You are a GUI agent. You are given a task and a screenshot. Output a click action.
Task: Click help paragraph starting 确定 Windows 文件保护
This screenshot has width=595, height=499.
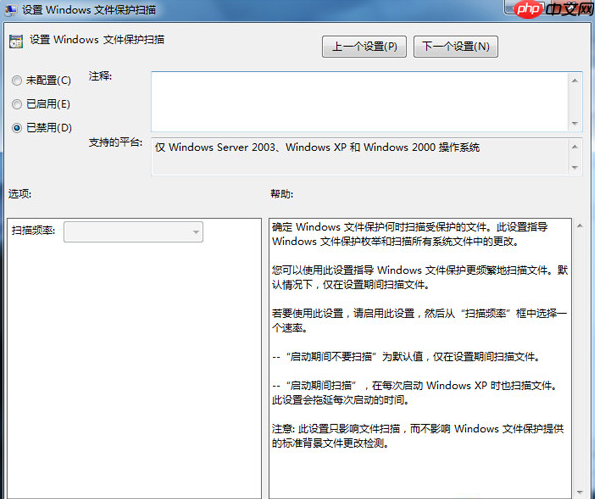point(410,234)
